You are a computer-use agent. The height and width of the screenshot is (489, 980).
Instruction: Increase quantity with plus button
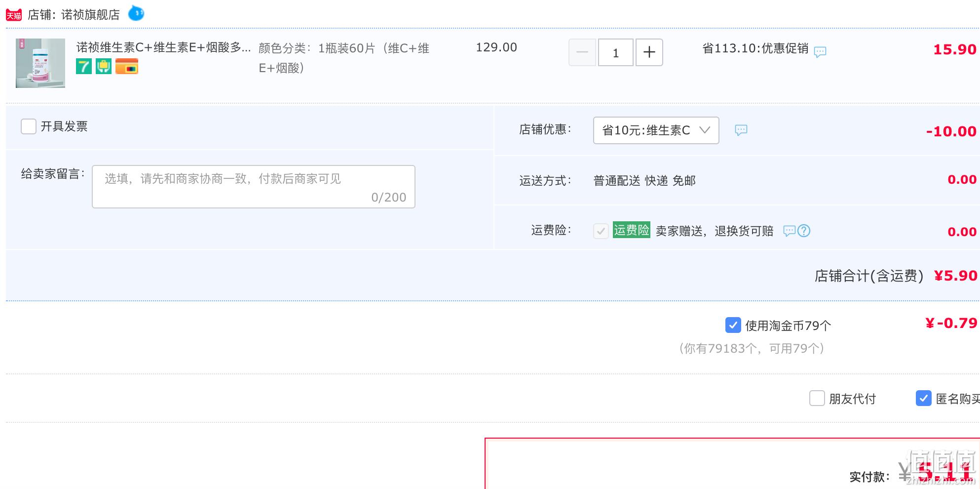pyautogui.click(x=649, y=52)
